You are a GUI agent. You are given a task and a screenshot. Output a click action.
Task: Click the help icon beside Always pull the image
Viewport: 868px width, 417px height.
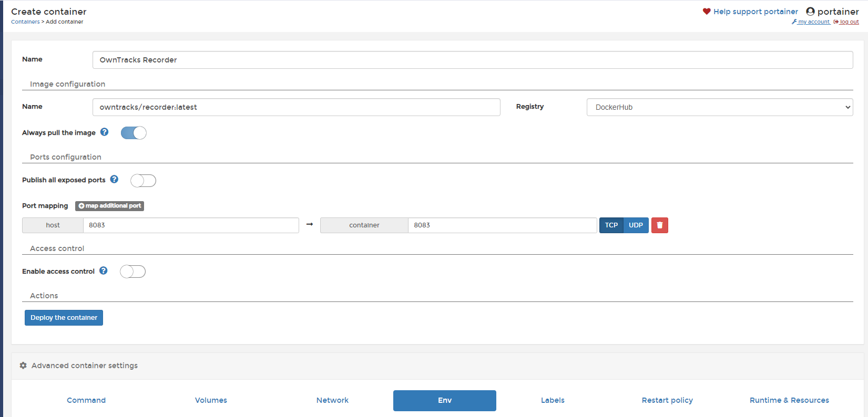pos(104,132)
